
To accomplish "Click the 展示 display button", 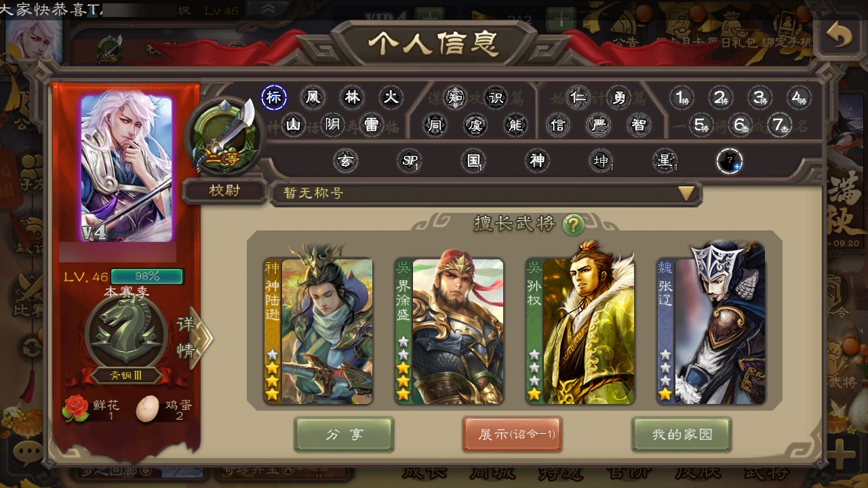I will click(x=512, y=434).
